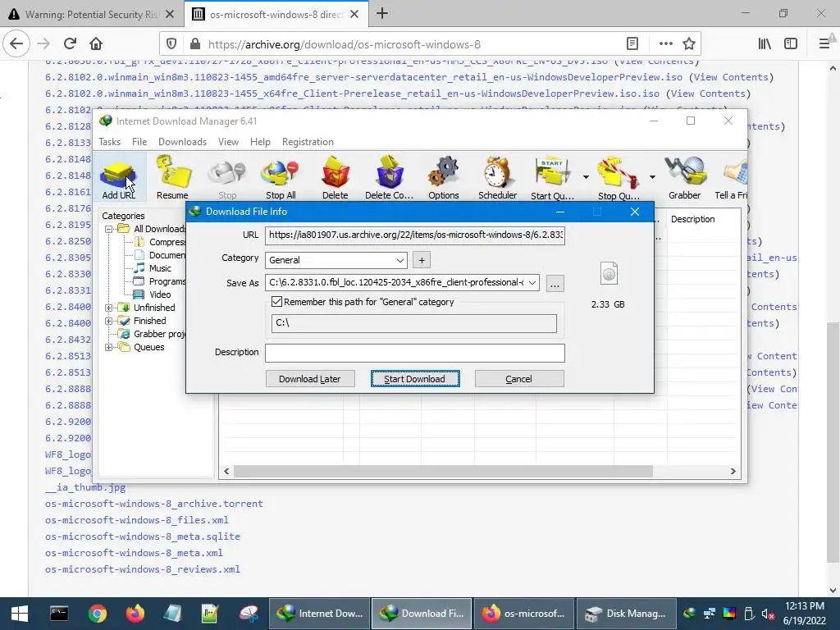Viewport: 840px width, 630px height.
Task: Show Firefox sidebars icon
Action: pos(791,44)
